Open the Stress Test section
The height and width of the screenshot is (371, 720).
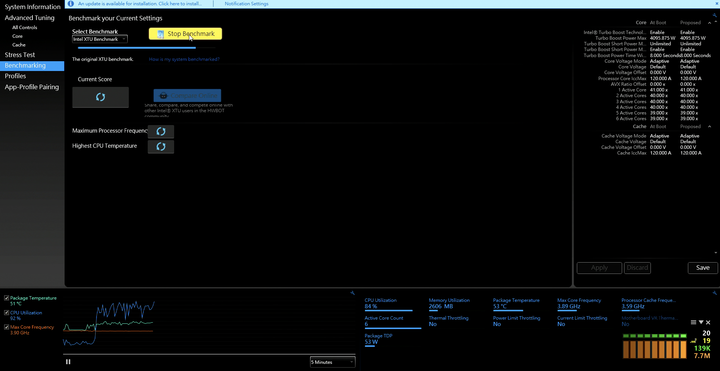[x=20, y=55]
